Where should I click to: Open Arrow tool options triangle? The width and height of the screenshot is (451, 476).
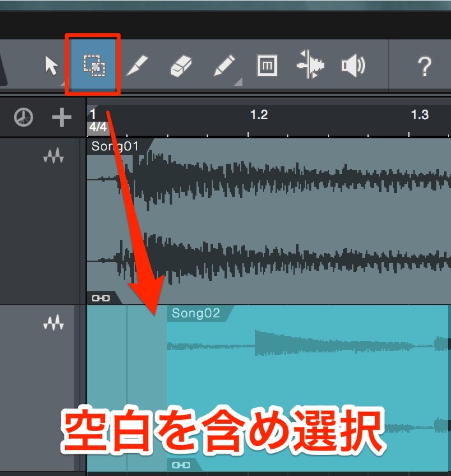point(63,83)
